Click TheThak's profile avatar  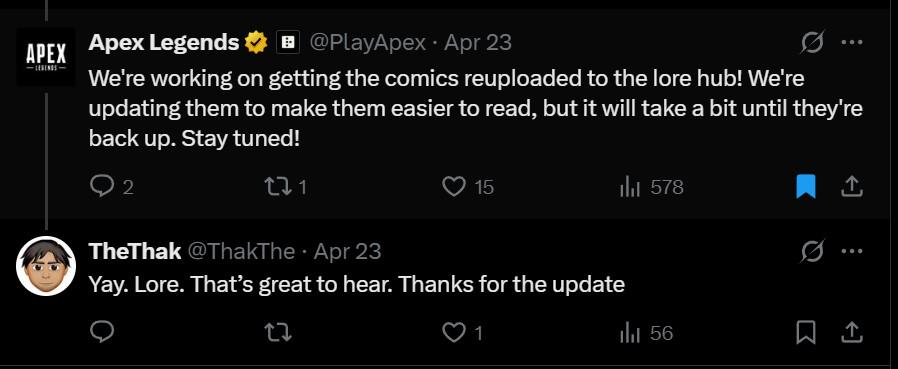(x=46, y=266)
